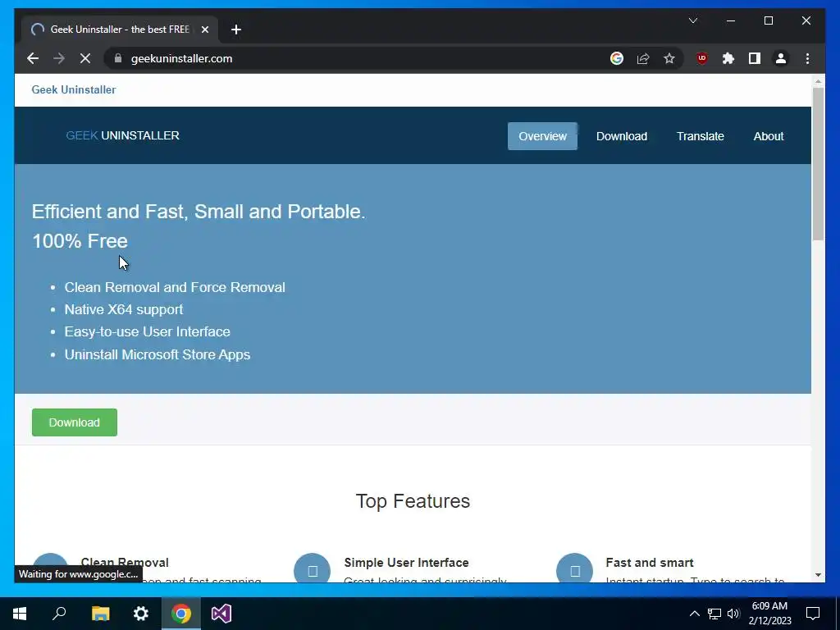Click the Chrome taskbar icon
This screenshot has width=840, height=630.
(x=181, y=614)
